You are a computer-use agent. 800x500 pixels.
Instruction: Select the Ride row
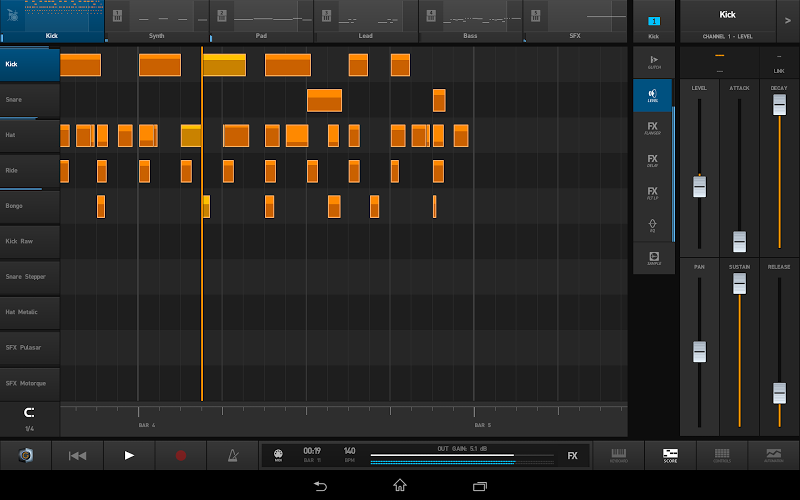click(x=30, y=170)
